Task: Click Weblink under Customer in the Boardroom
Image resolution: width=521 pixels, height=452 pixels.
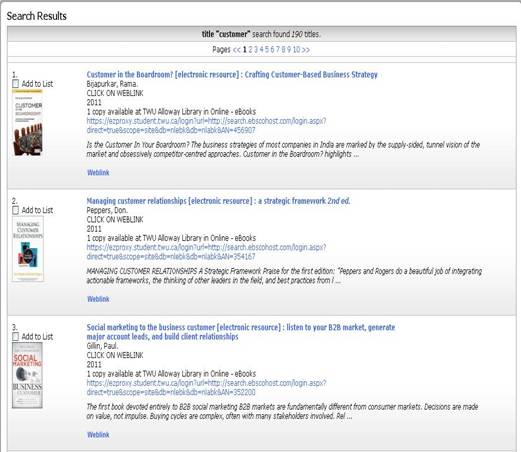Action: click(x=98, y=172)
